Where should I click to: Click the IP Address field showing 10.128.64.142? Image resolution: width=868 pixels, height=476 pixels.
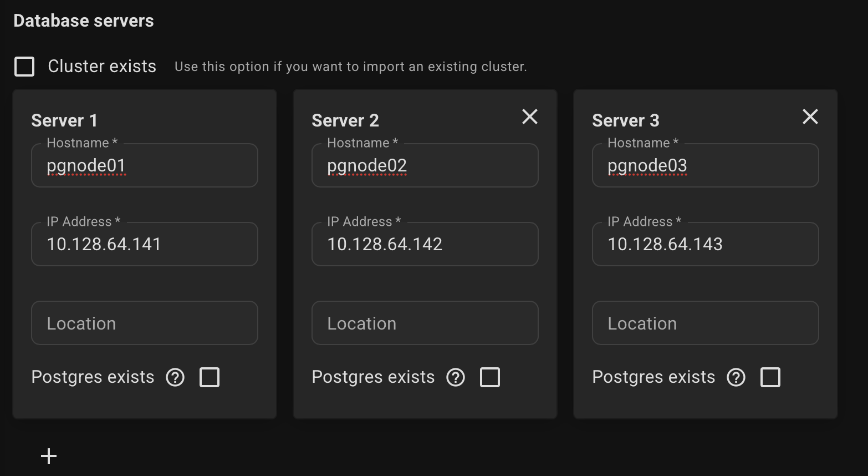pos(425,244)
